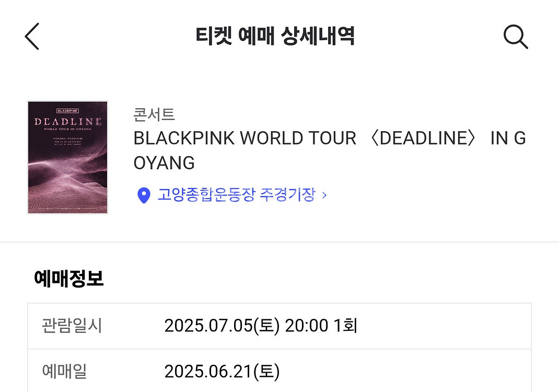This screenshot has height=392, width=559.
Task: Open search with the magnifier icon
Action: (516, 37)
